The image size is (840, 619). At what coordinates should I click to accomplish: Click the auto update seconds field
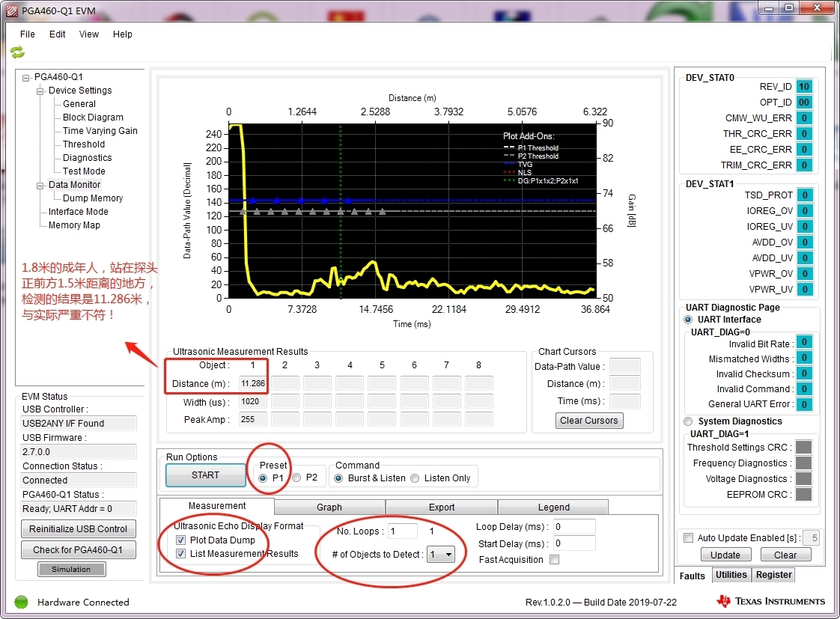[x=812, y=537]
